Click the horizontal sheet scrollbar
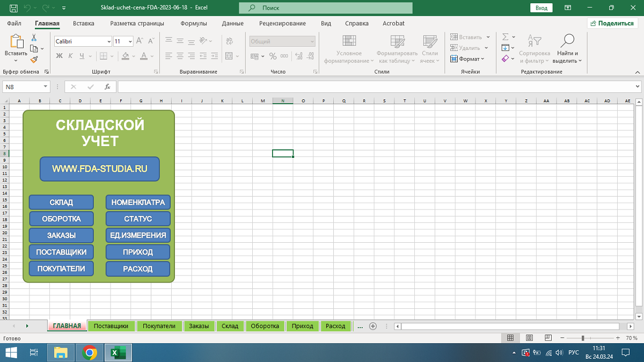 coord(510,326)
